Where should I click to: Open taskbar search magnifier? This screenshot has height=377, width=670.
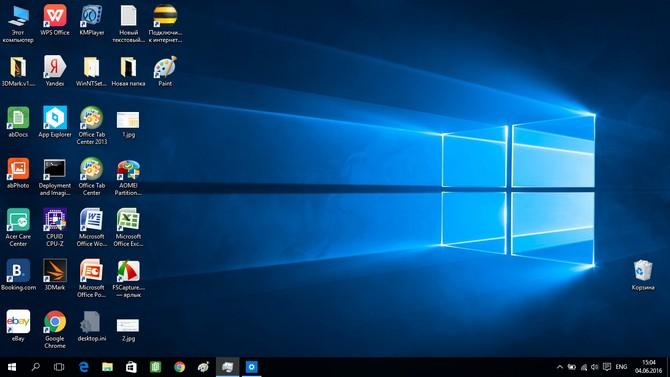(35, 367)
